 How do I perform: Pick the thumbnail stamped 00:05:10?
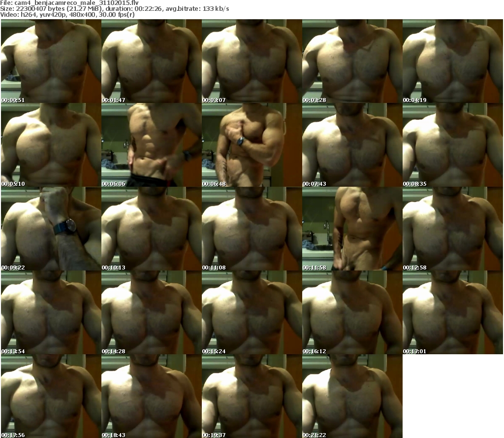click(51, 145)
